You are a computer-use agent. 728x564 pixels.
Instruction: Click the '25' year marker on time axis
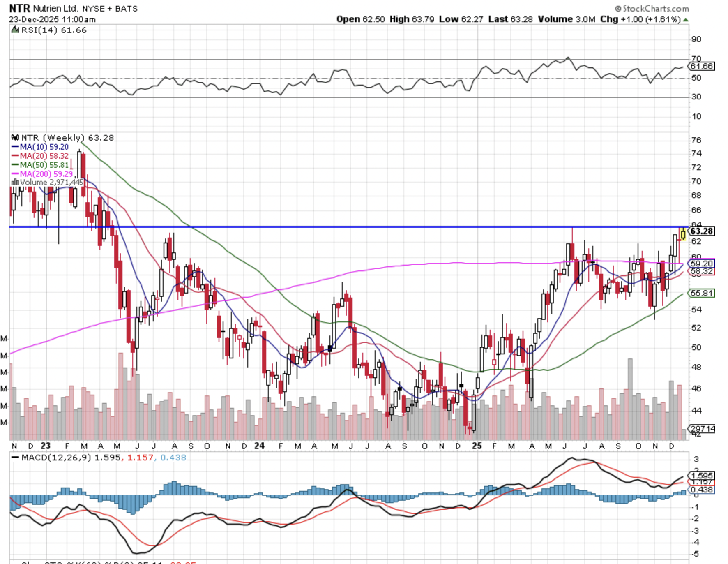point(477,446)
